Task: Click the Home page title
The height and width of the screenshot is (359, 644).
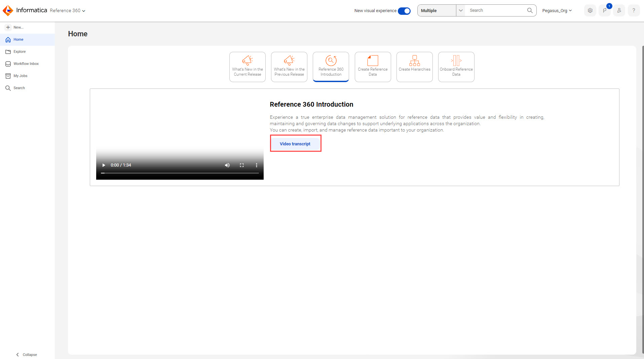Action: pos(78,34)
